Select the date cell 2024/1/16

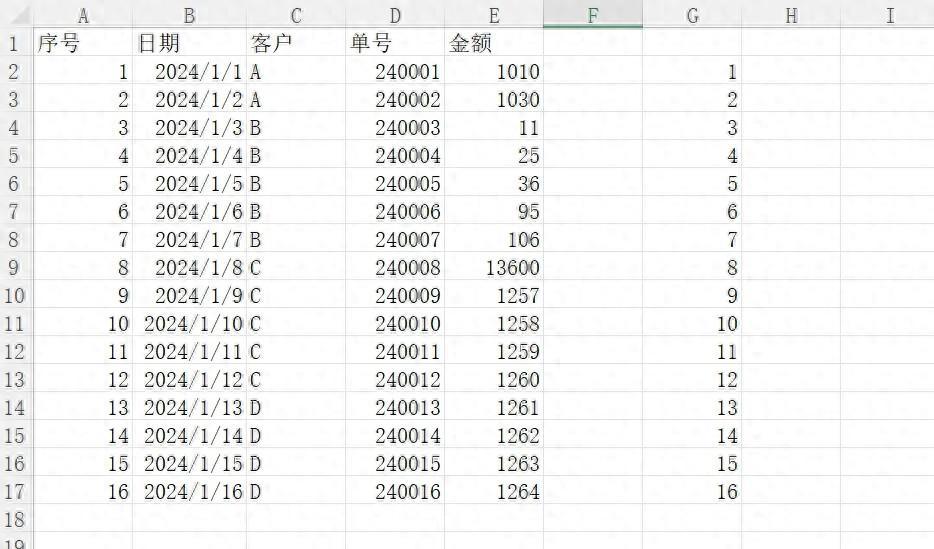189,491
